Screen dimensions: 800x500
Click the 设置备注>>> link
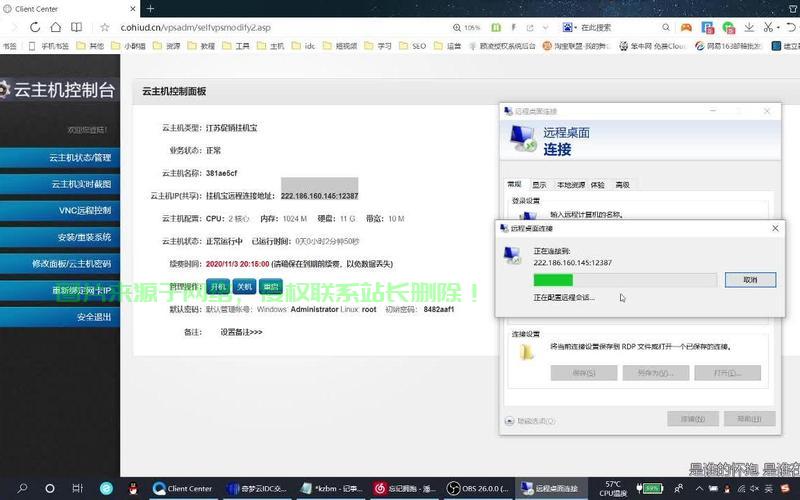click(x=240, y=332)
